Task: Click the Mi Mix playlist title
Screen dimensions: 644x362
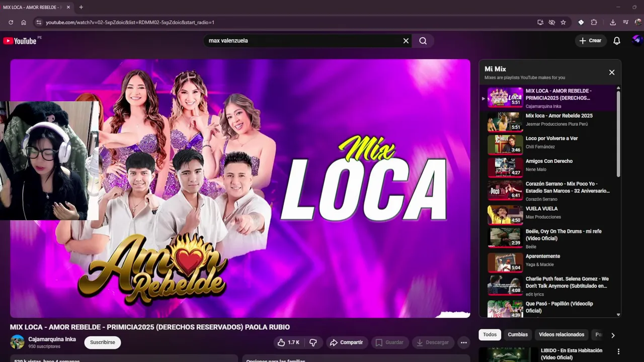Action: pyautogui.click(x=495, y=69)
